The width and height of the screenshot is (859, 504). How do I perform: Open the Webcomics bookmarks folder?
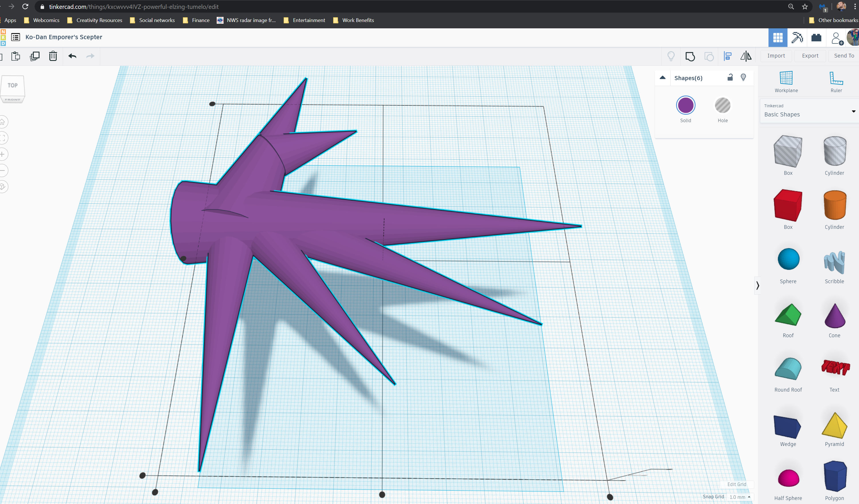point(42,20)
